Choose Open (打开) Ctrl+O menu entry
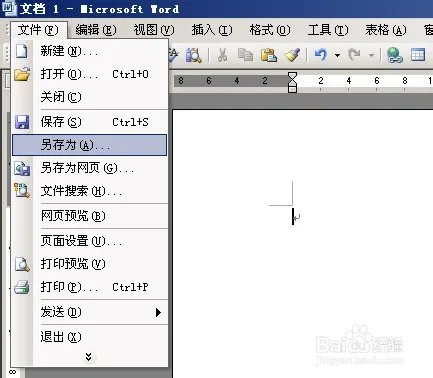The height and width of the screenshot is (378, 433). pos(89,74)
